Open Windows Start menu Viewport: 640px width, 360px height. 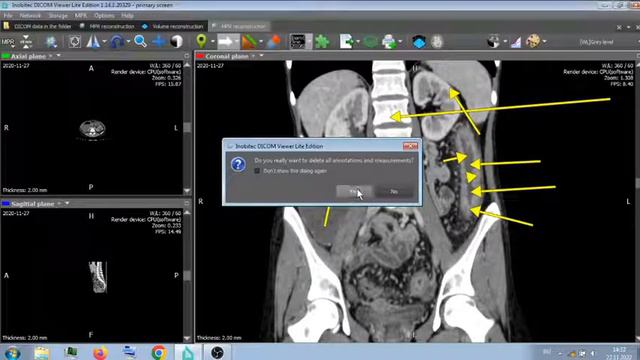pyautogui.click(x=13, y=352)
